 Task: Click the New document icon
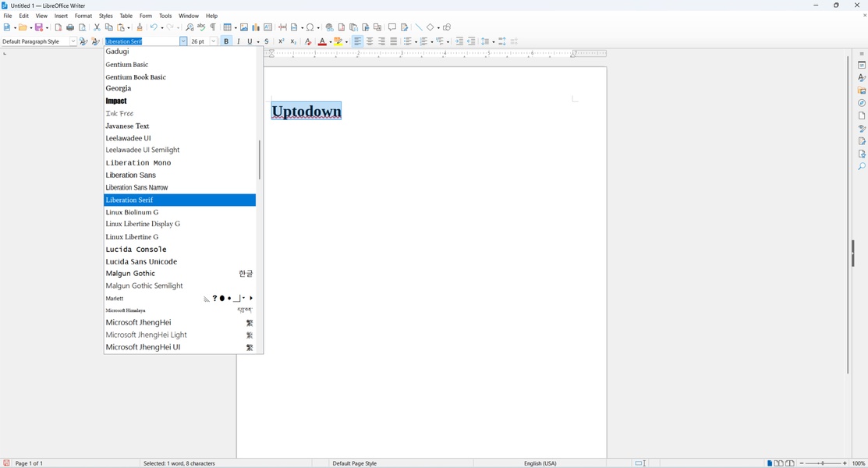tap(7, 27)
